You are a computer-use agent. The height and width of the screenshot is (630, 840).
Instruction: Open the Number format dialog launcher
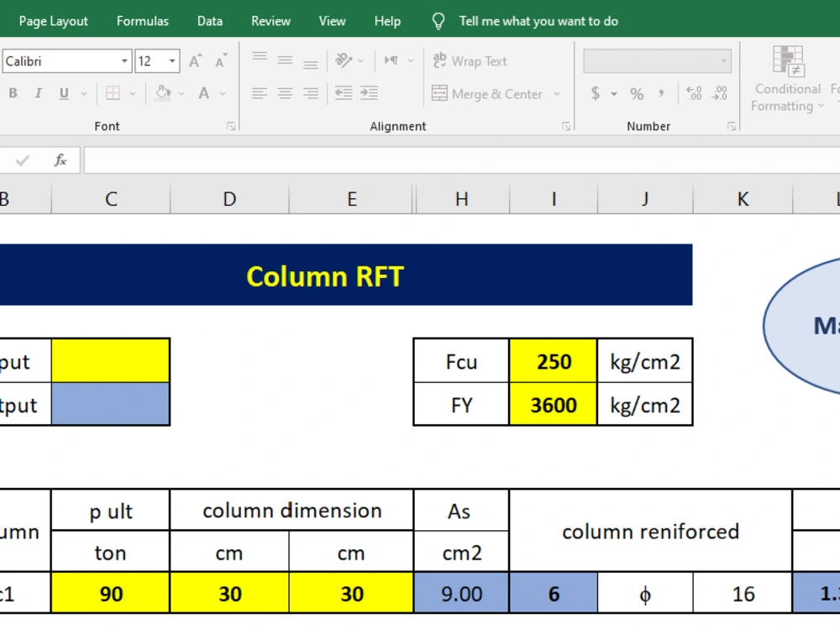tap(732, 126)
